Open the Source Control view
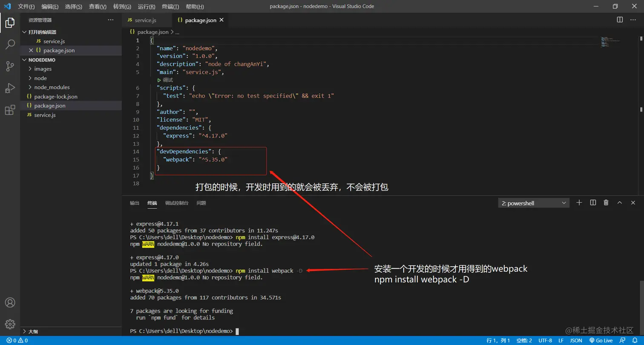644x345 pixels. coord(9,66)
